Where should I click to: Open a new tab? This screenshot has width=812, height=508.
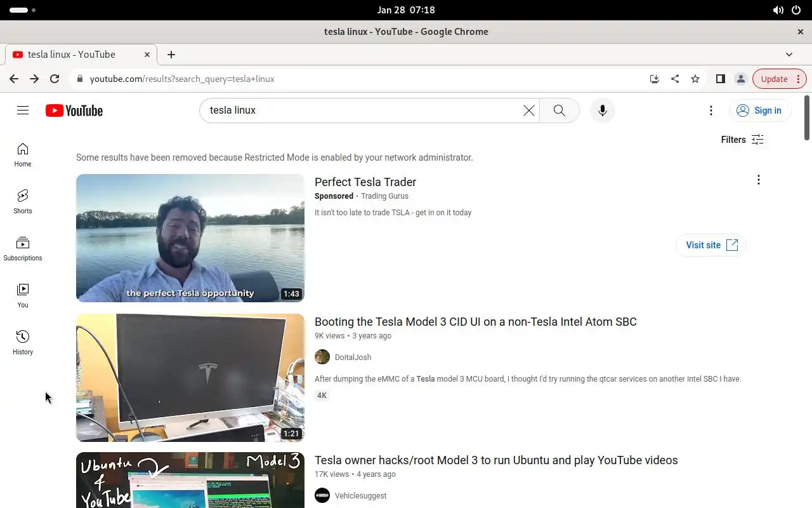pos(171,55)
